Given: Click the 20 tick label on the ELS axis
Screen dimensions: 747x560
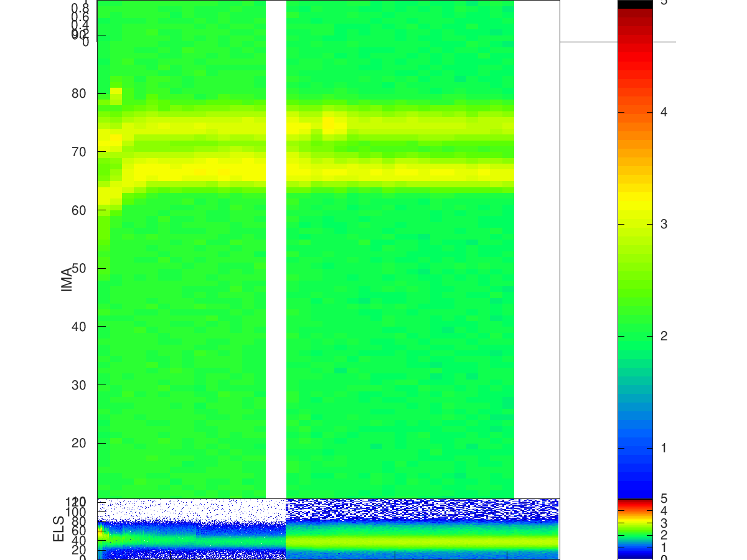Looking at the screenshot, I should tap(78, 550).
